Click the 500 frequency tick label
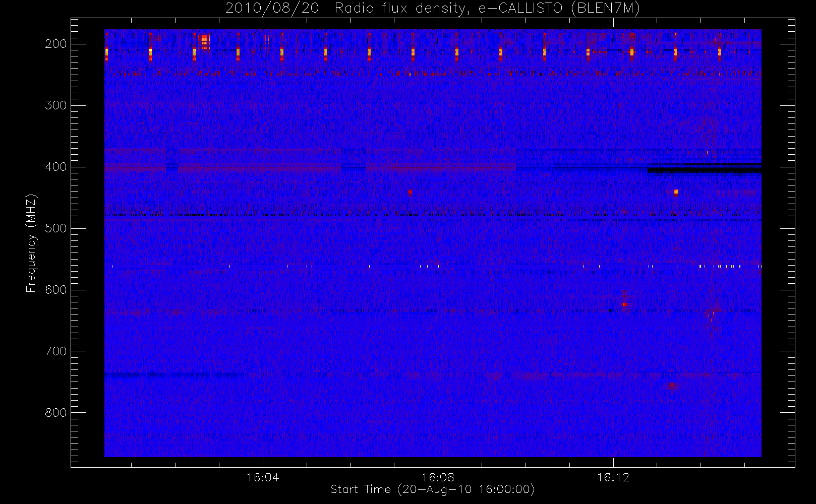 pyautogui.click(x=56, y=228)
